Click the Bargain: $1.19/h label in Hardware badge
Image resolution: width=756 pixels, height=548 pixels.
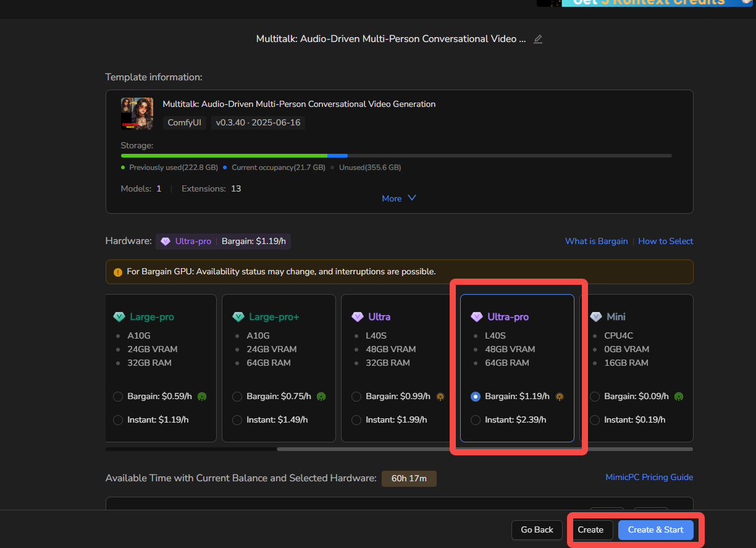(254, 242)
